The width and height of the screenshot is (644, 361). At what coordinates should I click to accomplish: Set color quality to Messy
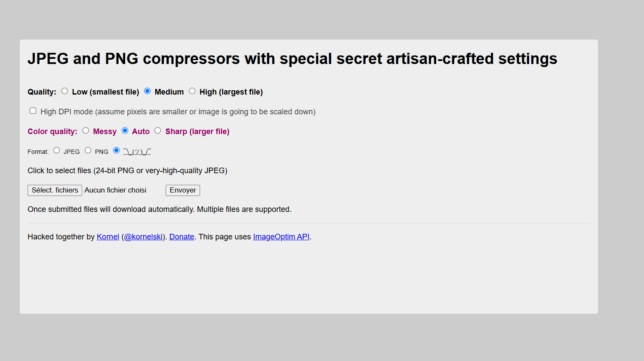coord(86,131)
